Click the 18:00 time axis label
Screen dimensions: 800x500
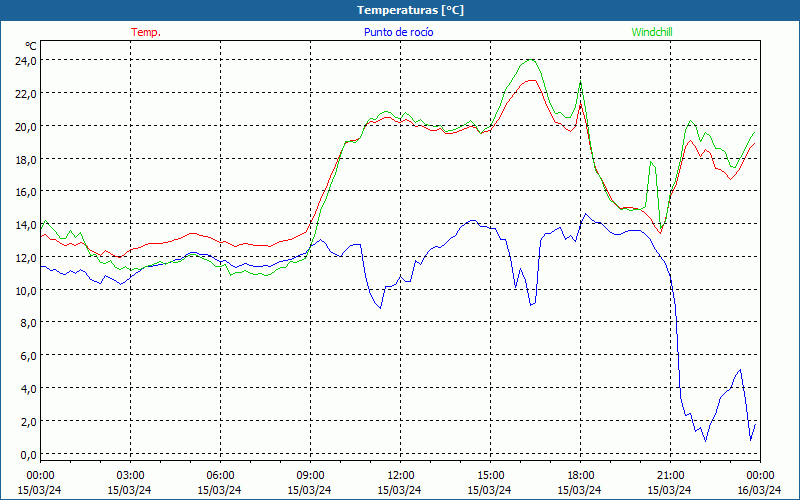click(581, 476)
